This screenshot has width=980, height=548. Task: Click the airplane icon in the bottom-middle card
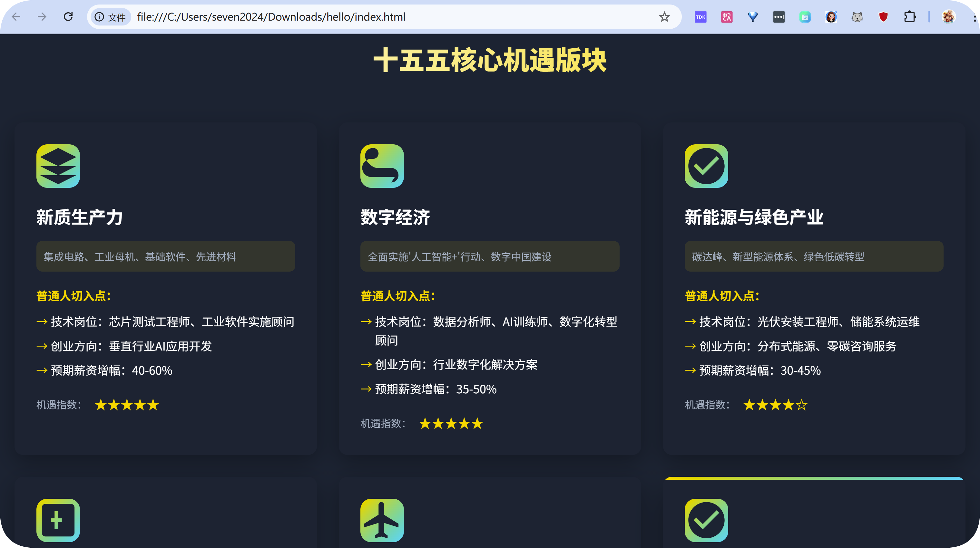point(382,520)
